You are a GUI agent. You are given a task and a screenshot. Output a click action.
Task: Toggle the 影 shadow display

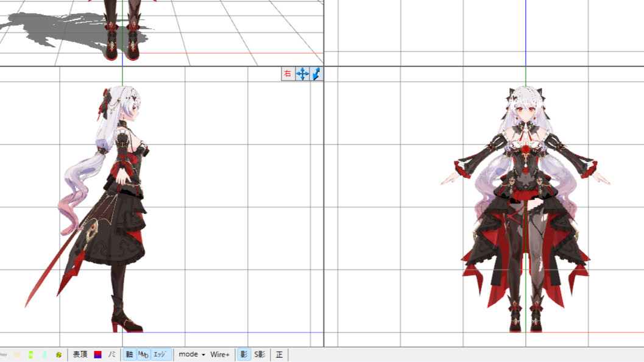click(244, 354)
